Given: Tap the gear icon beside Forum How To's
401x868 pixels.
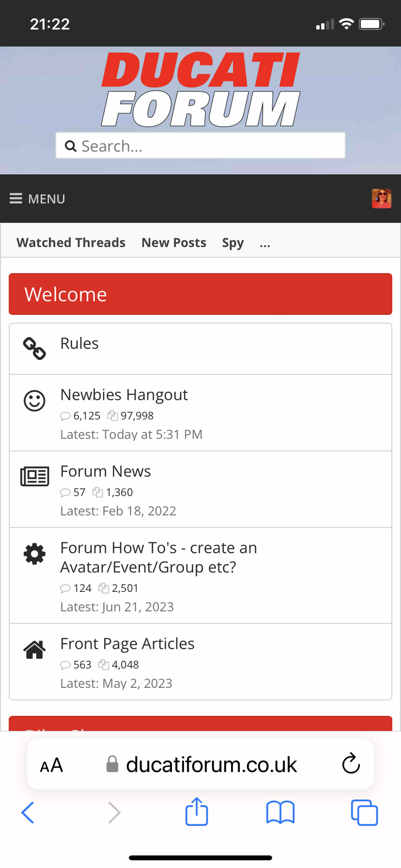Looking at the screenshot, I should pyautogui.click(x=34, y=554).
